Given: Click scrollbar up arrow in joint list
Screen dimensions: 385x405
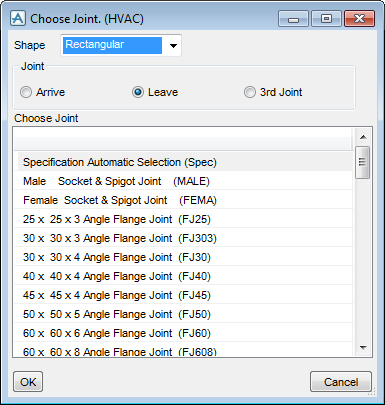Looking at the screenshot, I should [363, 137].
